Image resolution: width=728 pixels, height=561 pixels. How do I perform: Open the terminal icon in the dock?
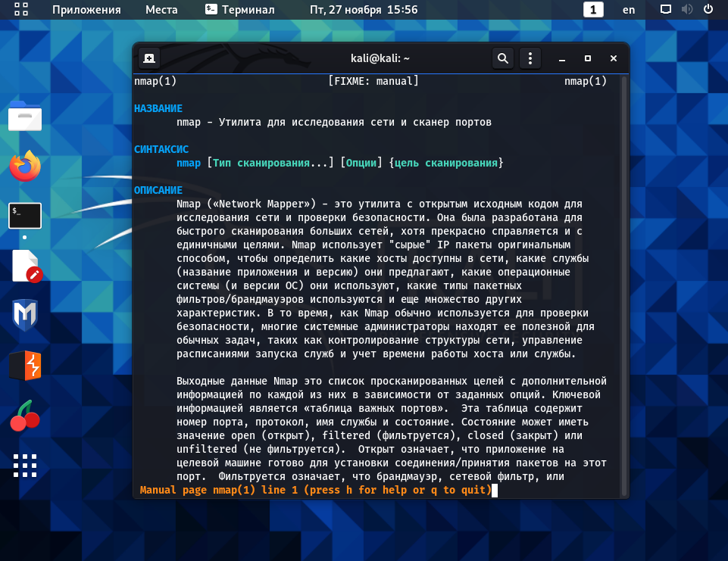tap(25, 216)
